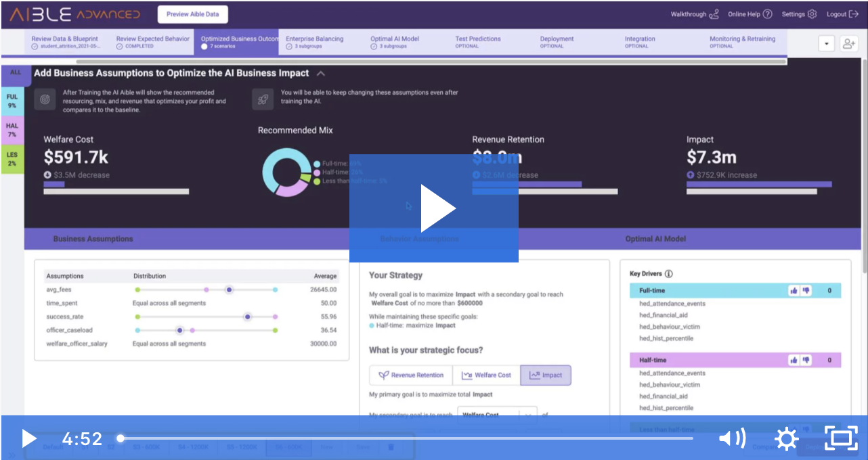Click the rocket icon beside assumptions note
868x460 pixels.
pos(262,99)
